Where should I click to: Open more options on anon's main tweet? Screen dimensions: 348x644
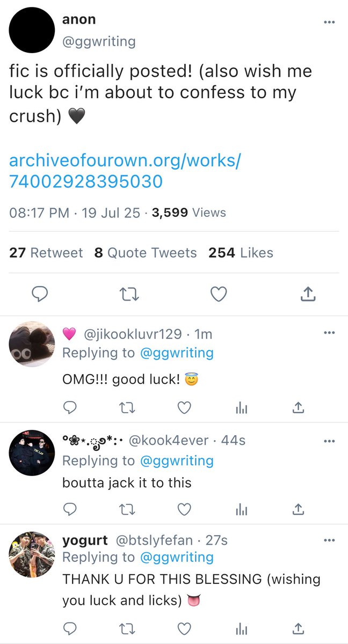click(329, 22)
